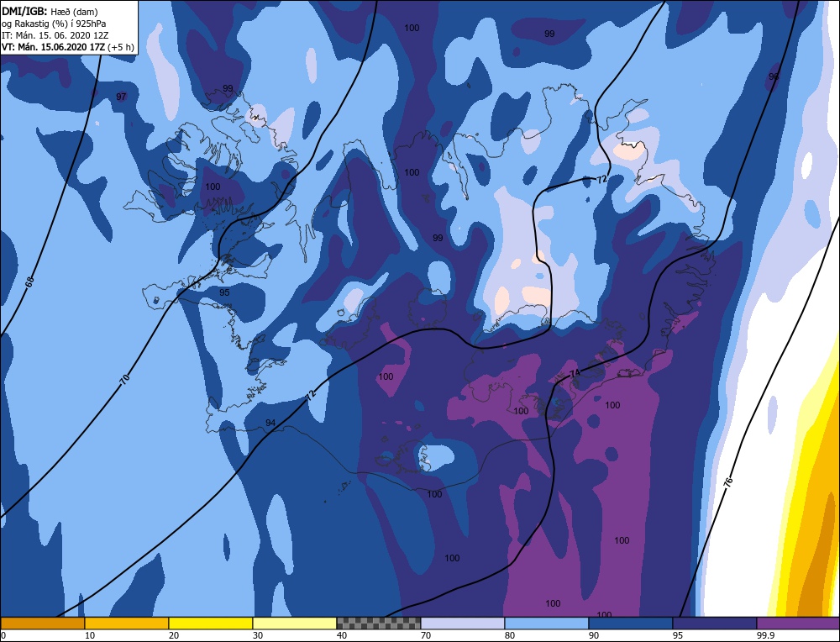Click the '20' tick label on the legend
This screenshot has width=840, height=642.
(174, 635)
